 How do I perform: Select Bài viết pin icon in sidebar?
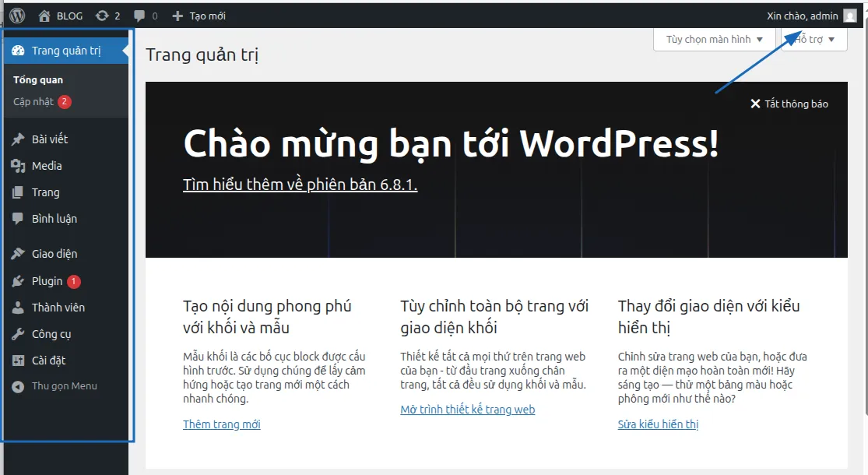point(19,139)
